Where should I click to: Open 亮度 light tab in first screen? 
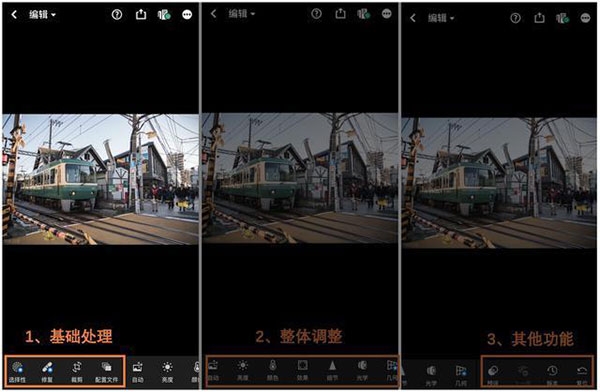tap(167, 372)
